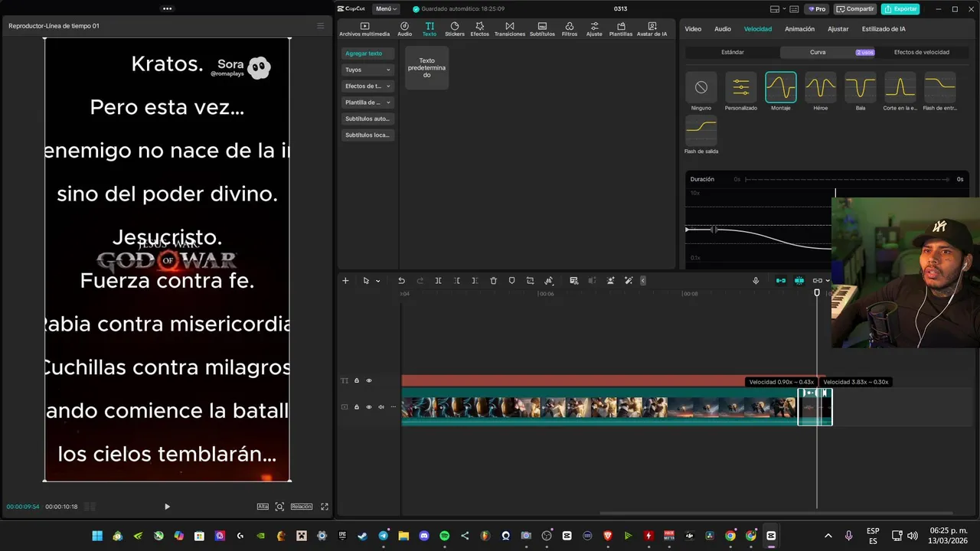Delete the selected clip with trash icon
980x551 pixels.
click(x=493, y=281)
